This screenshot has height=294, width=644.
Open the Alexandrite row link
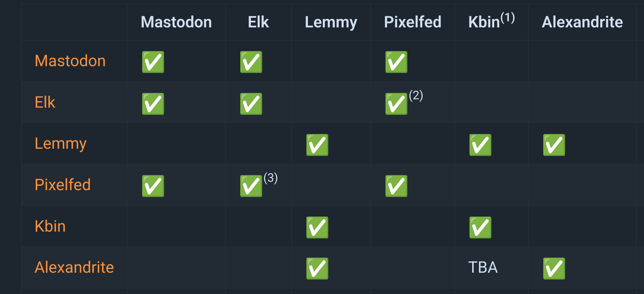(x=74, y=267)
